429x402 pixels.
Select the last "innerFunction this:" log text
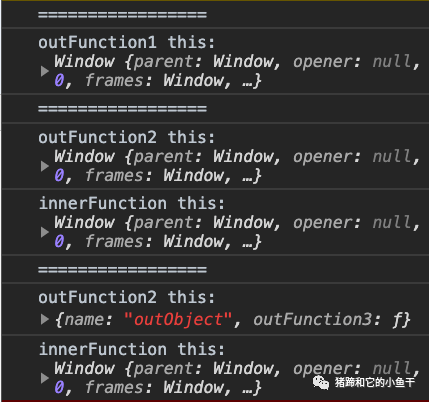[132, 349]
